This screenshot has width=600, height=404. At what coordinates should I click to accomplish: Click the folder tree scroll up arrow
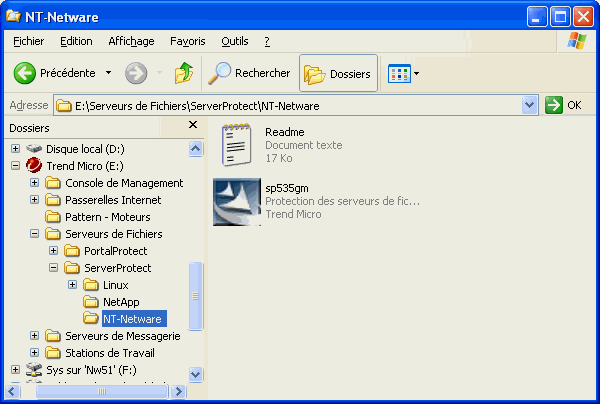tap(196, 148)
